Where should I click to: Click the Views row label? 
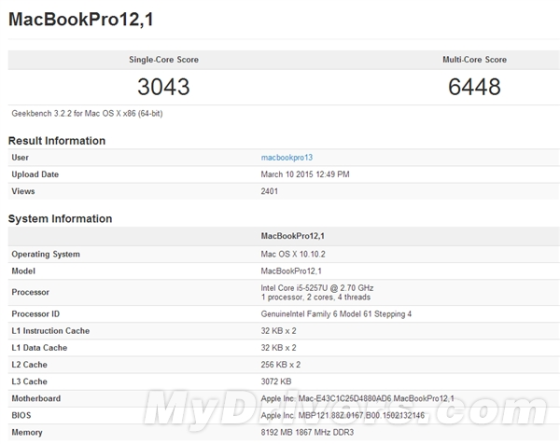tap(23, 191)
